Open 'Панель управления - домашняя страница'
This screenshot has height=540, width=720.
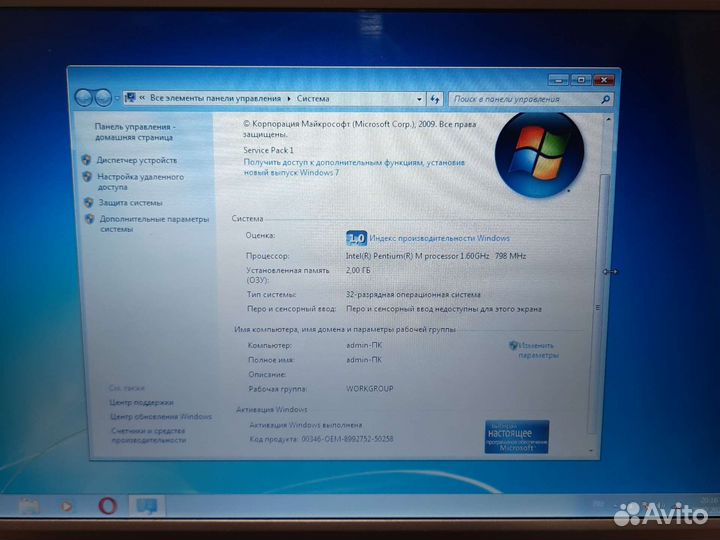tap(135, 132)
